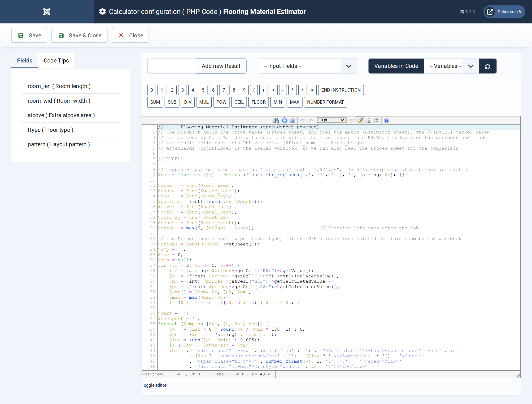Click the room_len ( Room length ) field

(71, 86)
